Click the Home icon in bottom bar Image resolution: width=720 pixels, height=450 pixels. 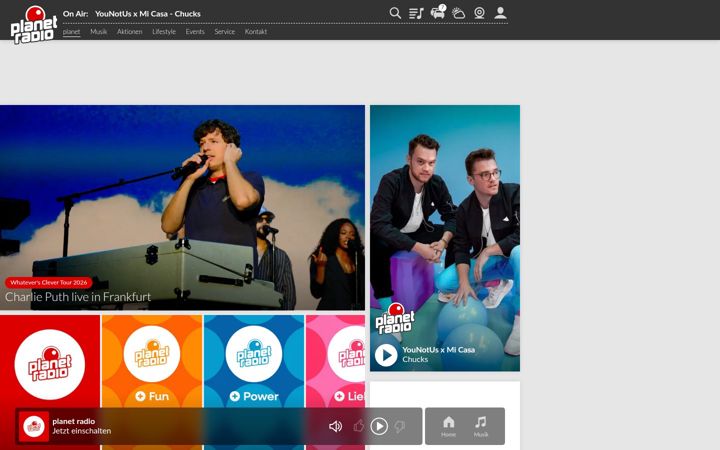(x=449, y=426)
